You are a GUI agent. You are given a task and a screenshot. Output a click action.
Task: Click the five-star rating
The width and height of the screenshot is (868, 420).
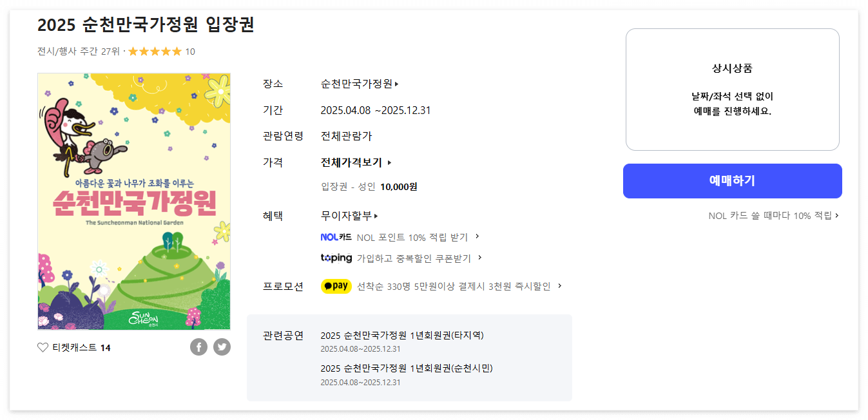click(155, 52)
